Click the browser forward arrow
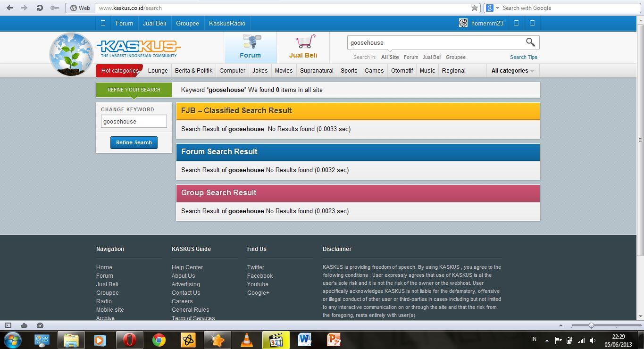The height and width of the screenshot is (349, 644). 24,8
